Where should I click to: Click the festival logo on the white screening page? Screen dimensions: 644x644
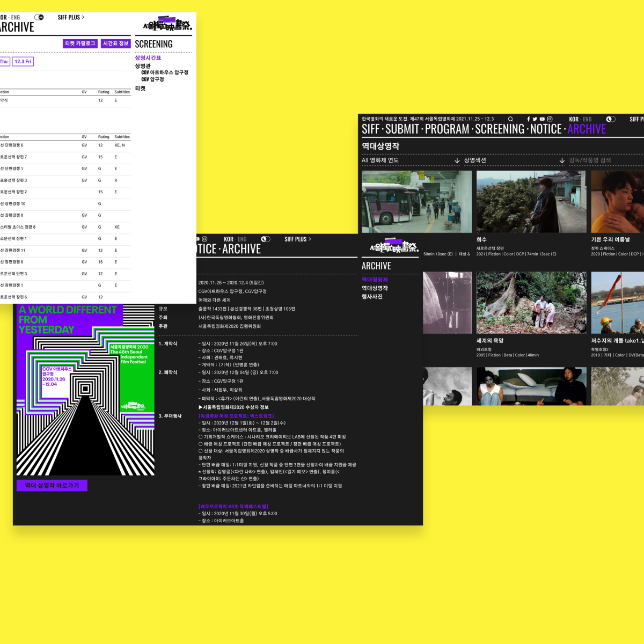(167, 25)
